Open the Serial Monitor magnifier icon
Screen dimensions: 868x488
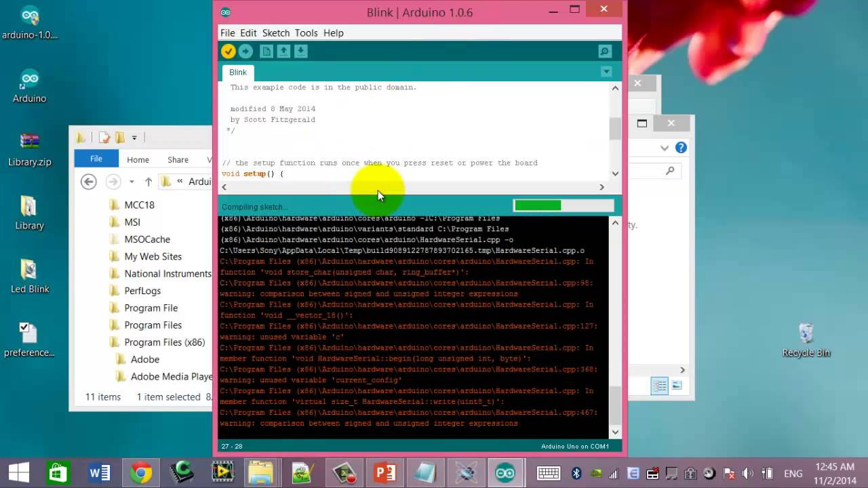tap(605, 52)
